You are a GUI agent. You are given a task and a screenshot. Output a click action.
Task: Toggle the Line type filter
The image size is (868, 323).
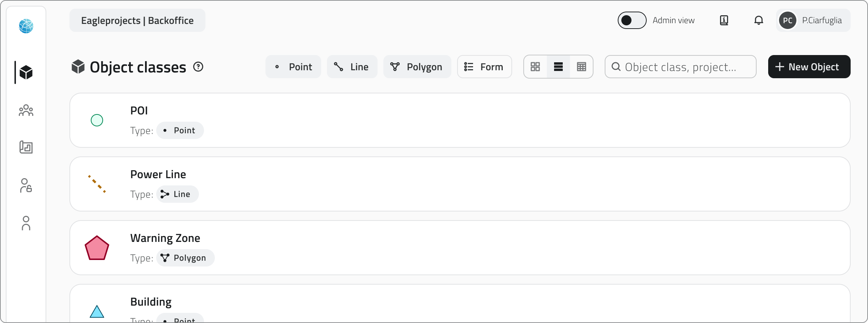[x=352, y=67]
